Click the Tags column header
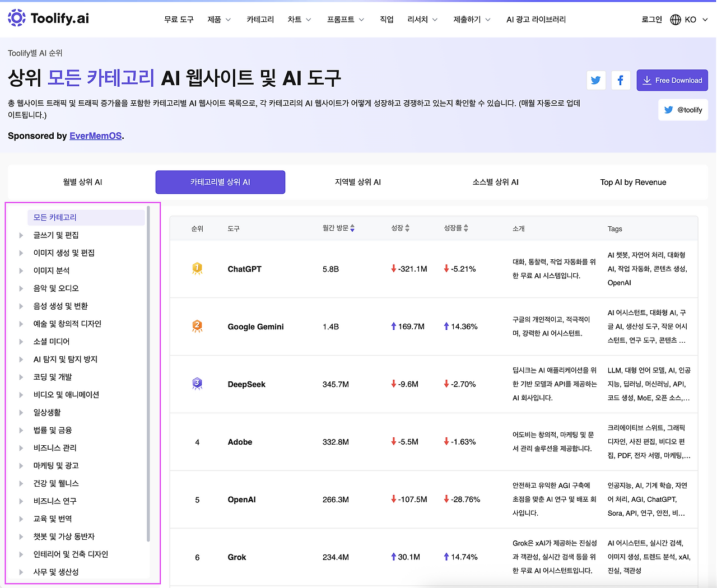 [x=615, y=228]
